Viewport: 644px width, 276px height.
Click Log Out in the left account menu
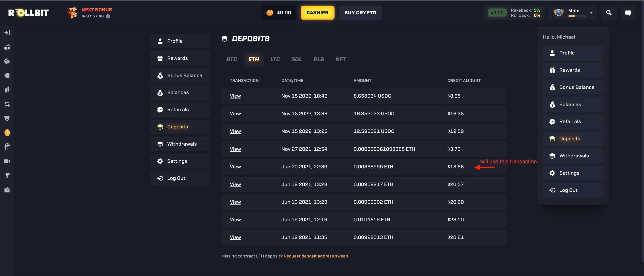(180, 178)
